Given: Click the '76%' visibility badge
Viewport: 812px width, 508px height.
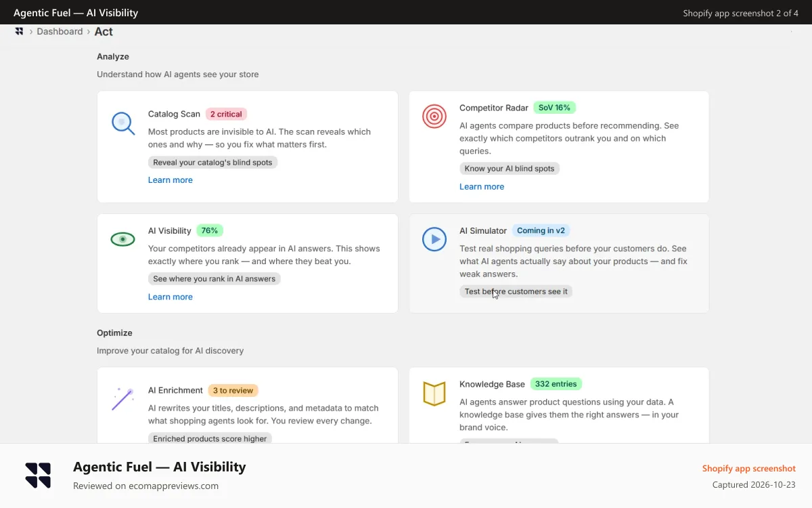Looking at the screenshot, I should (x=210, y=230).
